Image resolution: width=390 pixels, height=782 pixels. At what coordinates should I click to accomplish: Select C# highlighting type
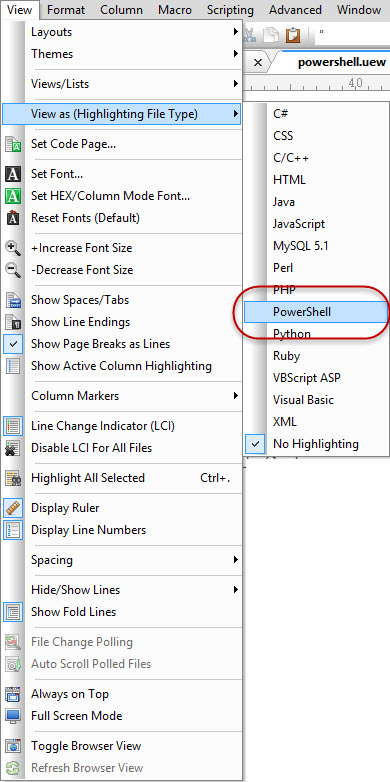tap(316, 114)
